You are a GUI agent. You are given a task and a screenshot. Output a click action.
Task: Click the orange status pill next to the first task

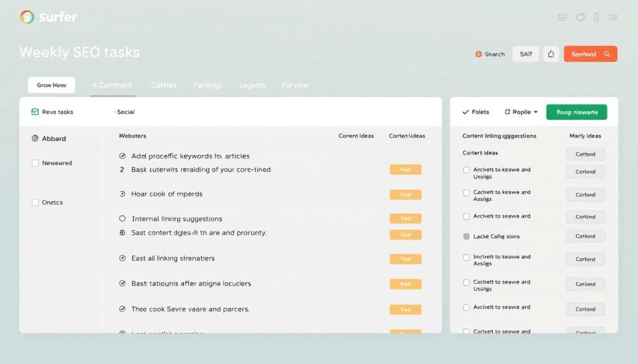point(406,169)
